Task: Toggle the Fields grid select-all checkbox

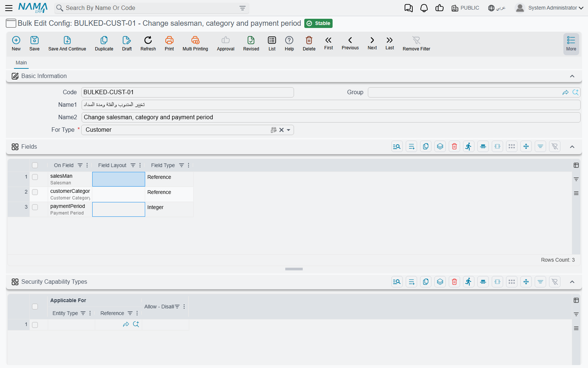Action: [x=35, y=165]
